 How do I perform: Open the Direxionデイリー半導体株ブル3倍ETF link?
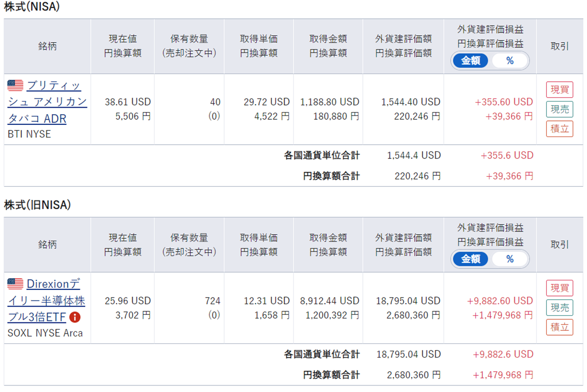pos(46,301)
